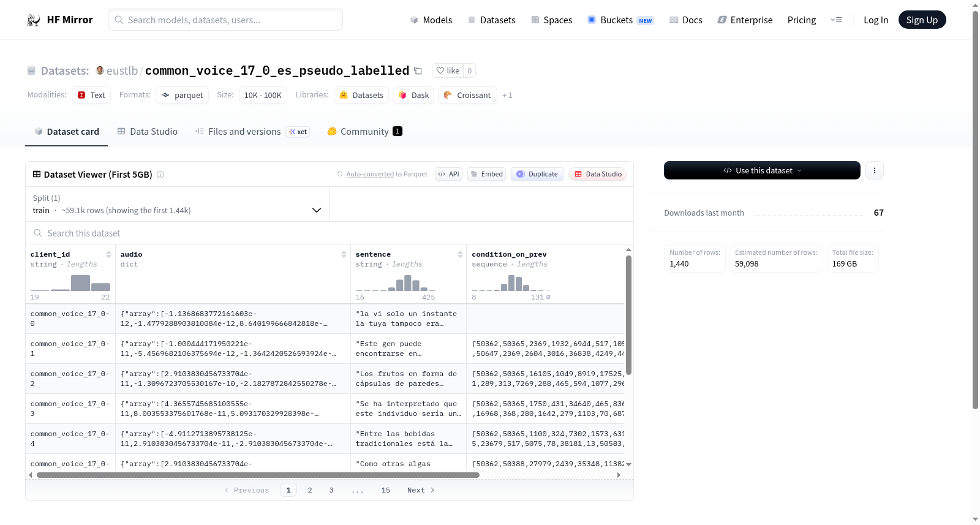The image size is (980, 525).
Task: Click the HF Mirror logo icon
Action: coord(34,20)
